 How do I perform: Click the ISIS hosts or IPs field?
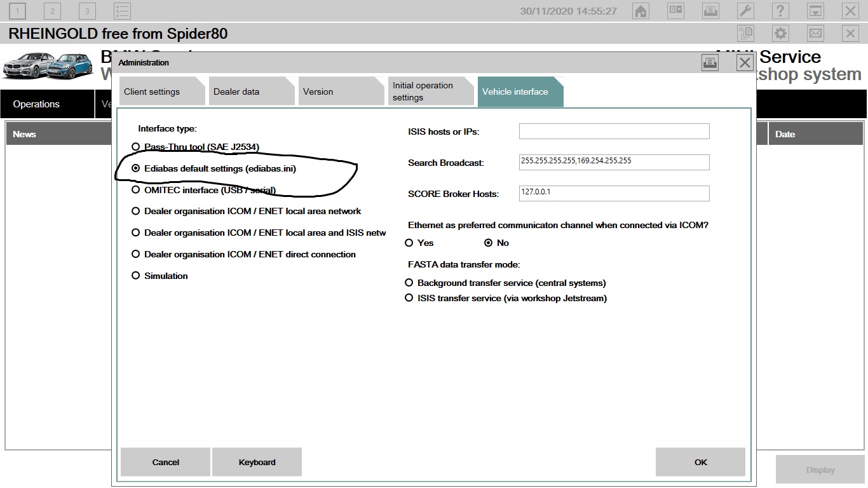point(614,132)
